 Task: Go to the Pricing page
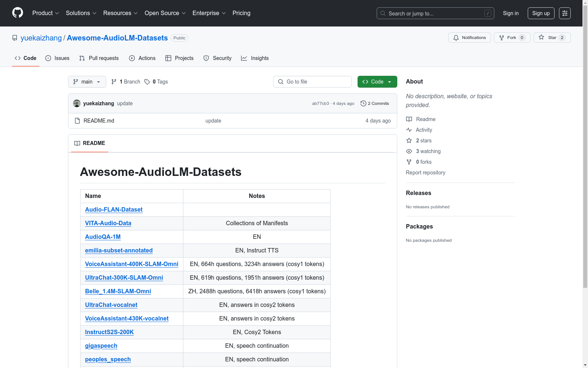point(241,13)
